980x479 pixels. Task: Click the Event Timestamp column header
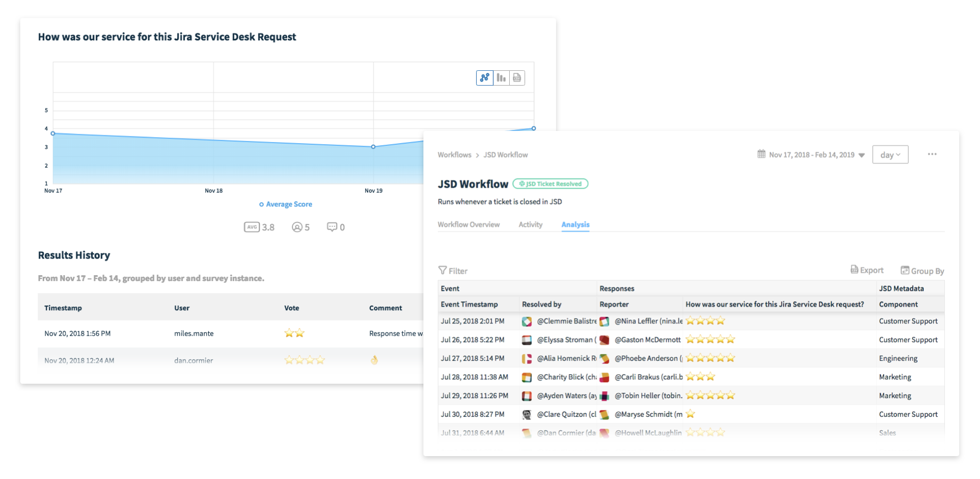[469, 304]
